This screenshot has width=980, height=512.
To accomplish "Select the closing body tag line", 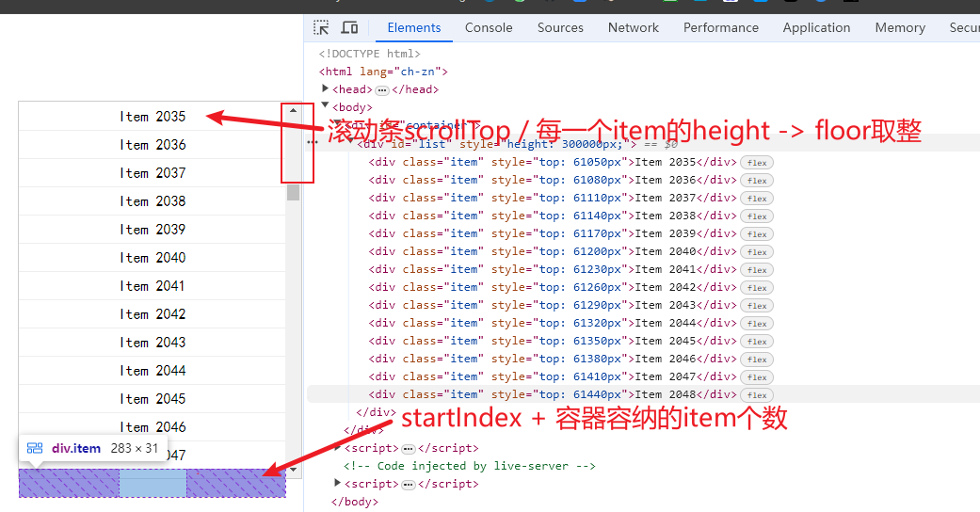I will point(354,502).
